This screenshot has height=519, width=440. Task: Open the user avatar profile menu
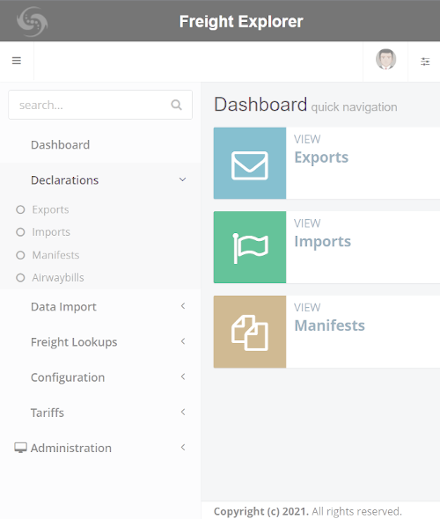(x=386, y=59)
